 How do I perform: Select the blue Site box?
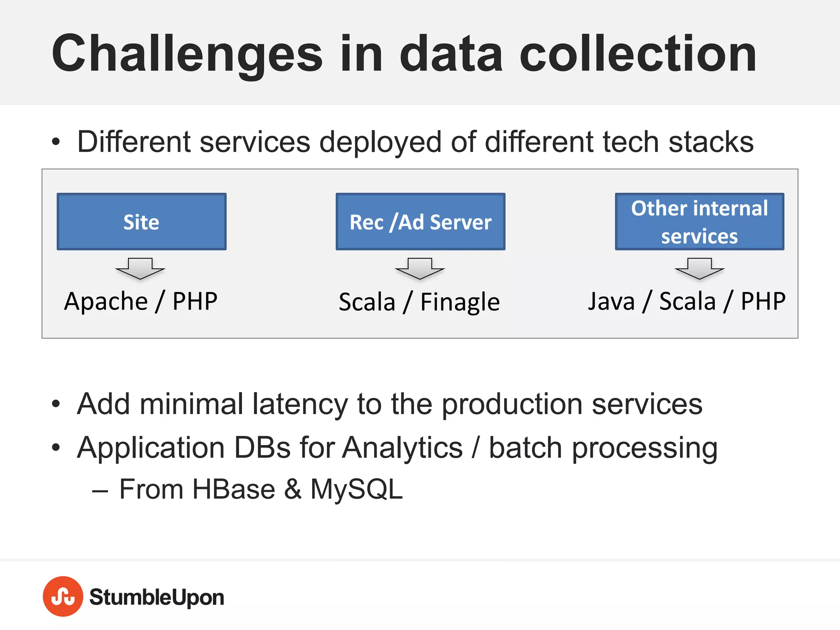142,221
